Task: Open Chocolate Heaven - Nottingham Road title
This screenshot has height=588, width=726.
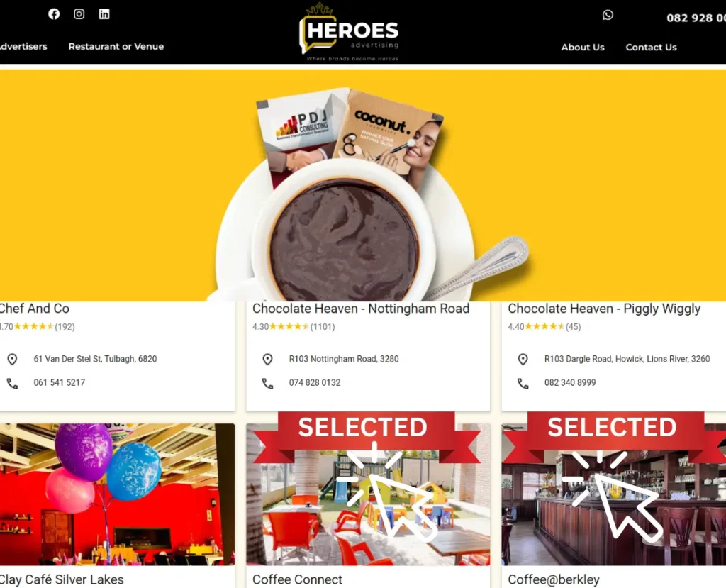Action: pos(361,309)
